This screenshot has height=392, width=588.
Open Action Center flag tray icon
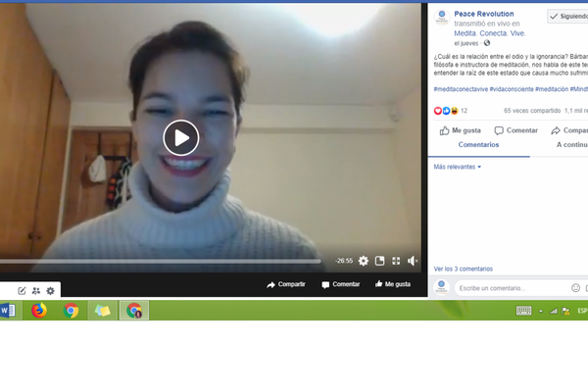click(565, 311)
